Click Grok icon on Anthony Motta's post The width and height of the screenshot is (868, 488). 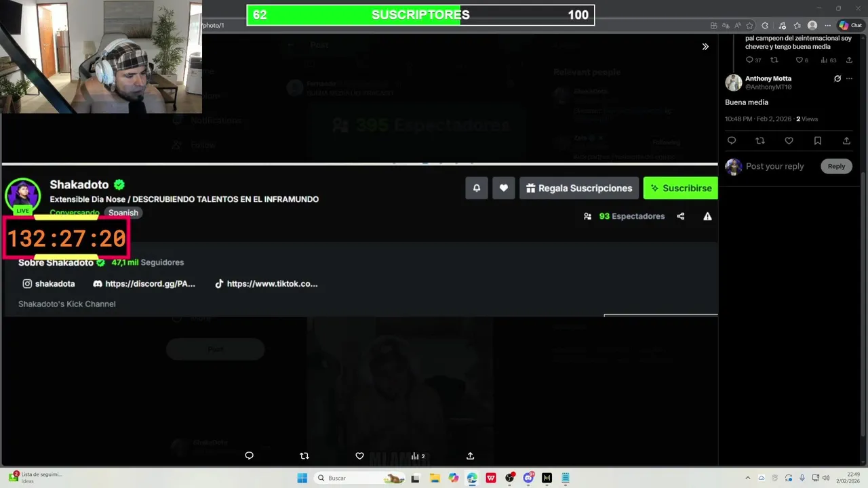point(837,79)
